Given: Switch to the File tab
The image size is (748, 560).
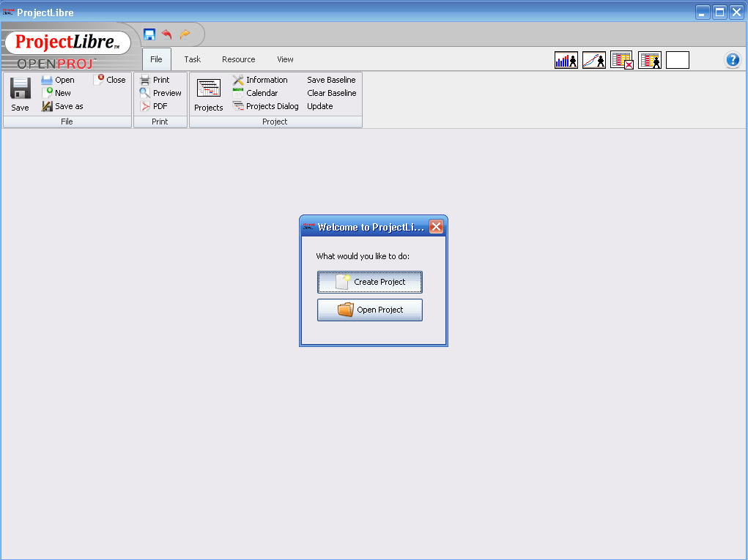Looking at the screenshot, I should (156, 59).
